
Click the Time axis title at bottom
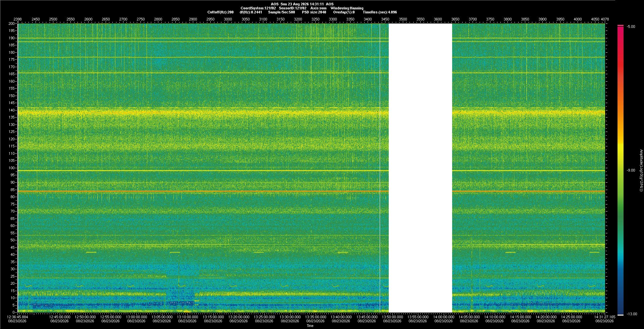(310, 326)
